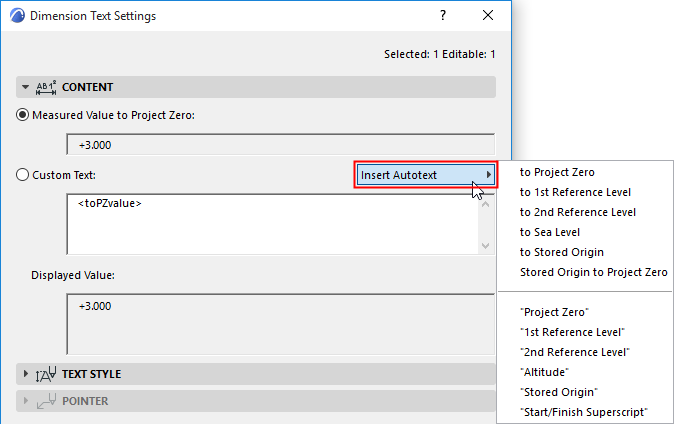Click the Pointer section icon
Viewport: 674px width, 424px height.
click(46, 401)
